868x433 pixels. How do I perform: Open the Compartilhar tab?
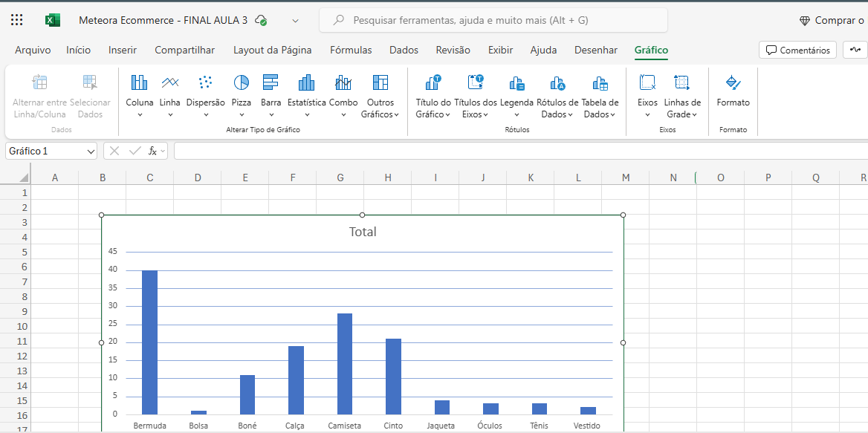185,50
